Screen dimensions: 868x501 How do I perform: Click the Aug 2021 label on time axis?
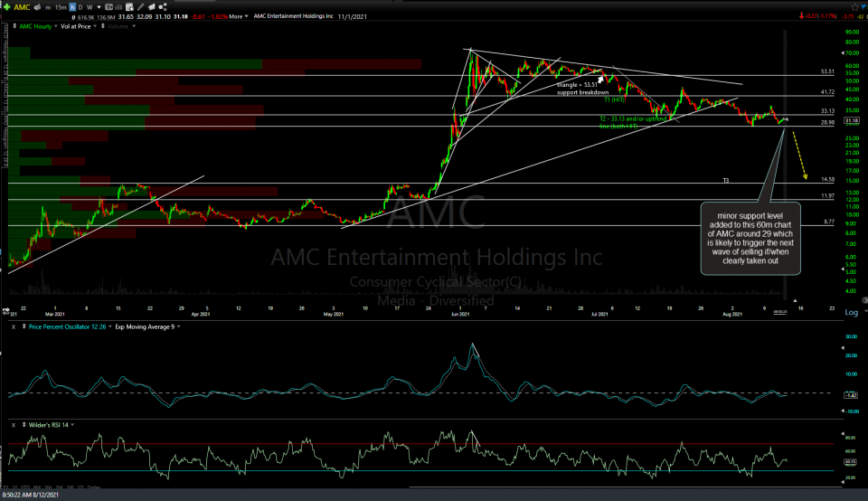[x=731, y=314]
